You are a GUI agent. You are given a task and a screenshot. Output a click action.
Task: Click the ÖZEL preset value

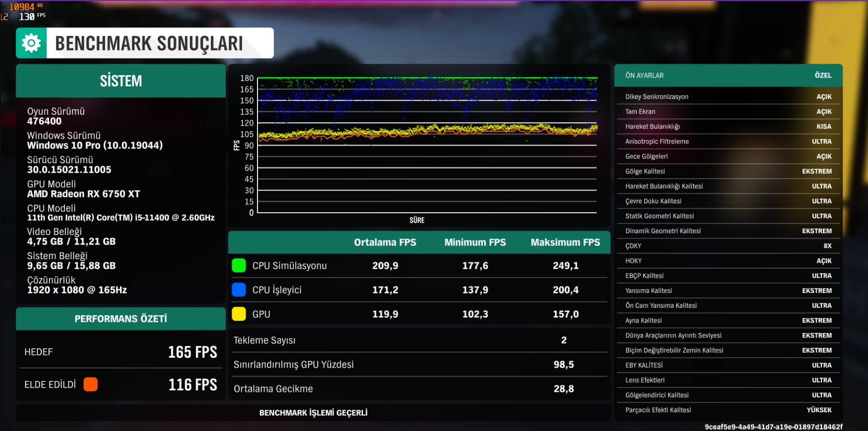pos(823,75)
